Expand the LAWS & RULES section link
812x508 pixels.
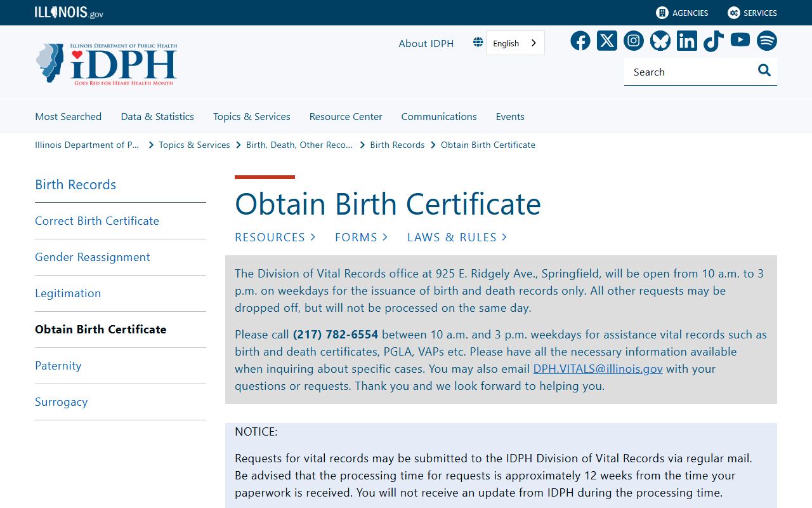pos(457,237)
